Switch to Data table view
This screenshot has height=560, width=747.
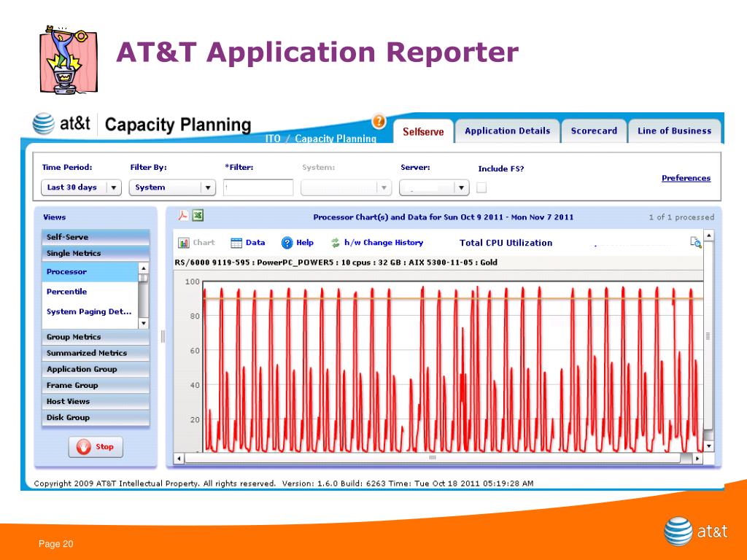click(x=248, y=243)
